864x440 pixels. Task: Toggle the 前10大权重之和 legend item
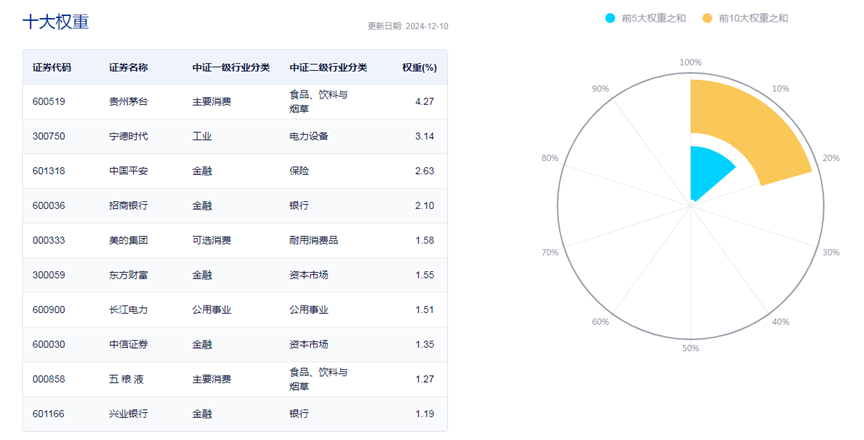pyautogui.click(x=745, y=18)
